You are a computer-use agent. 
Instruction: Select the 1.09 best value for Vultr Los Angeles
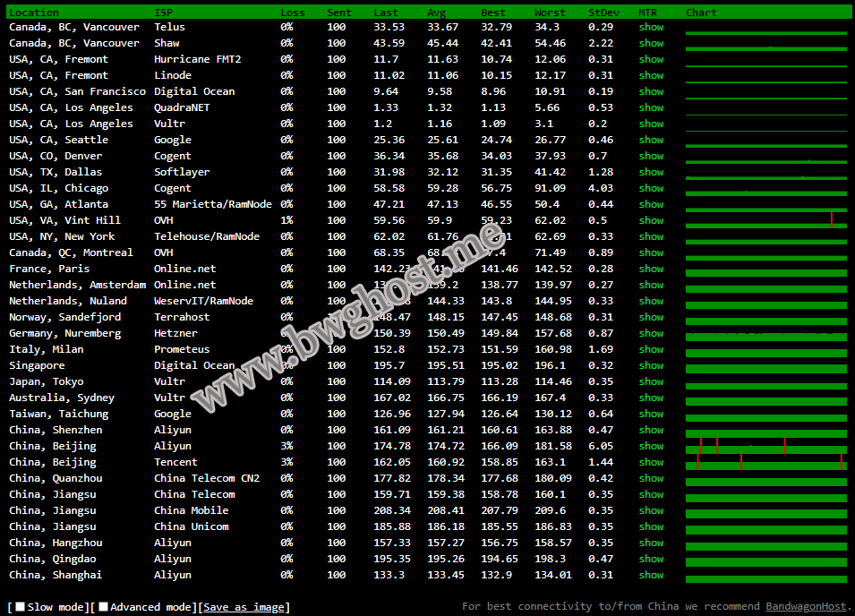493,124
